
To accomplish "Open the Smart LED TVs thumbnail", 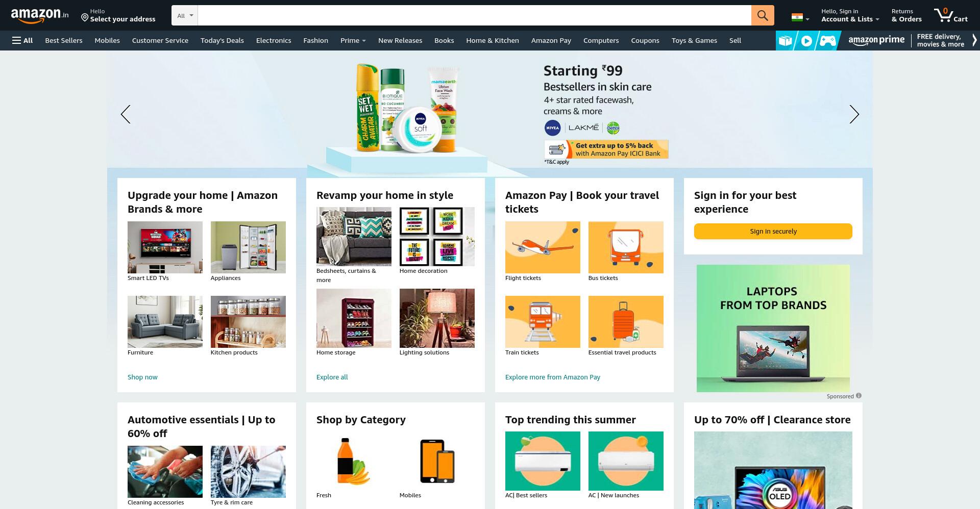I will [x=165, y=247].
